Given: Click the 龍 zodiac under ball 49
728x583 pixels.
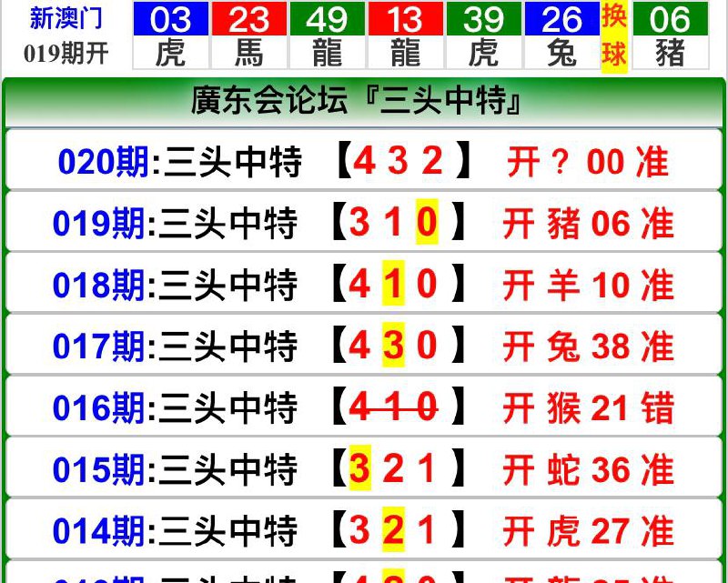Looking at the screenshot, I should tap(328, 53).
